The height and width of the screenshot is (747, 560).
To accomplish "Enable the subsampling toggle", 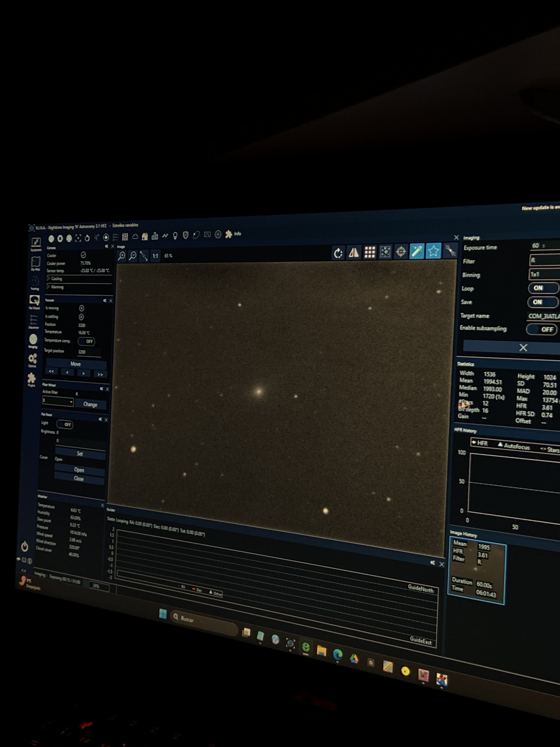I will coord(542,329).
